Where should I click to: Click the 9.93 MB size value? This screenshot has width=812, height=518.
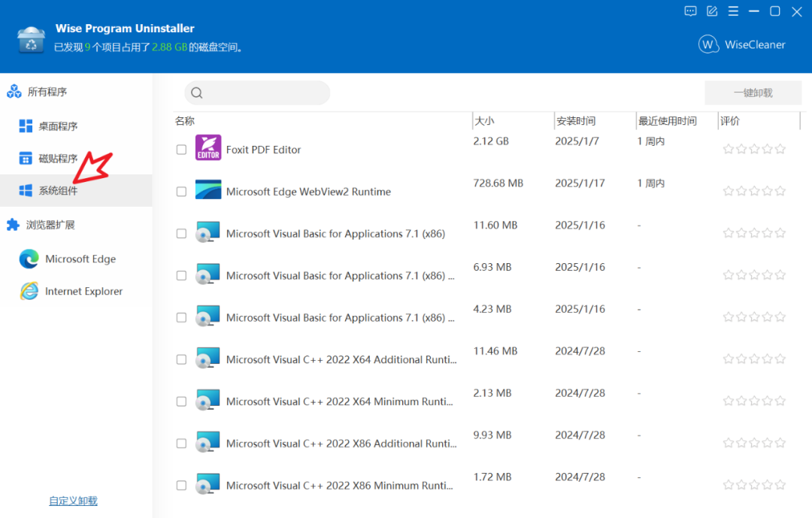[492, 435]
